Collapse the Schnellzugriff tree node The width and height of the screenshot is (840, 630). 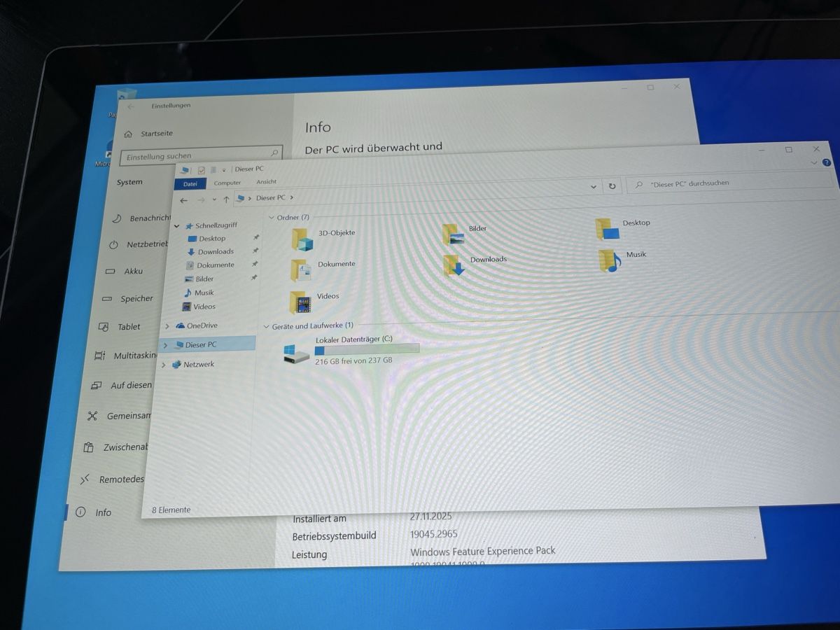tap(177, 227)
